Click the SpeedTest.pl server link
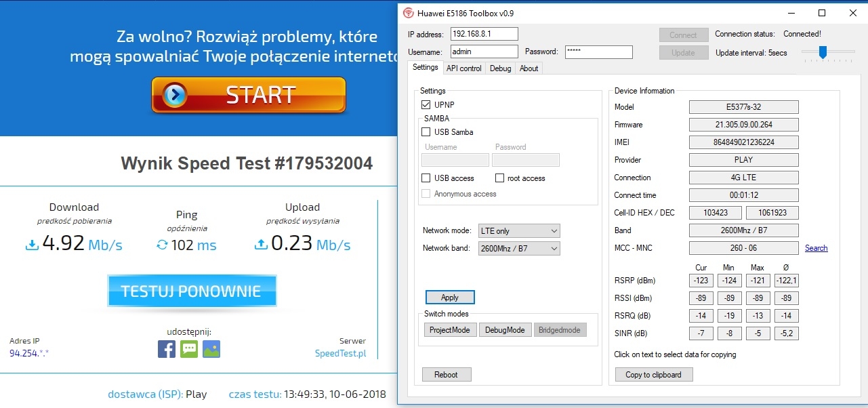This screenshot has width=868, height=408. click(x=340, y=354)
